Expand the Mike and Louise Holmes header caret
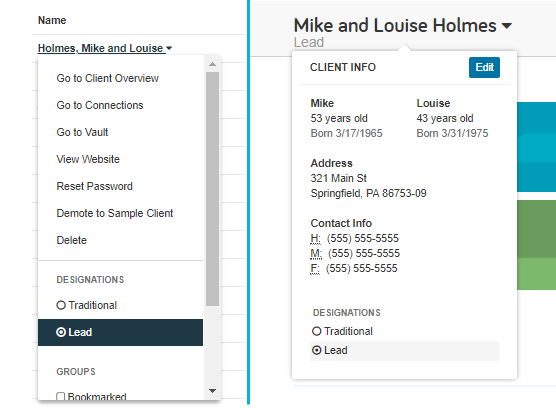 coord(507,26)
